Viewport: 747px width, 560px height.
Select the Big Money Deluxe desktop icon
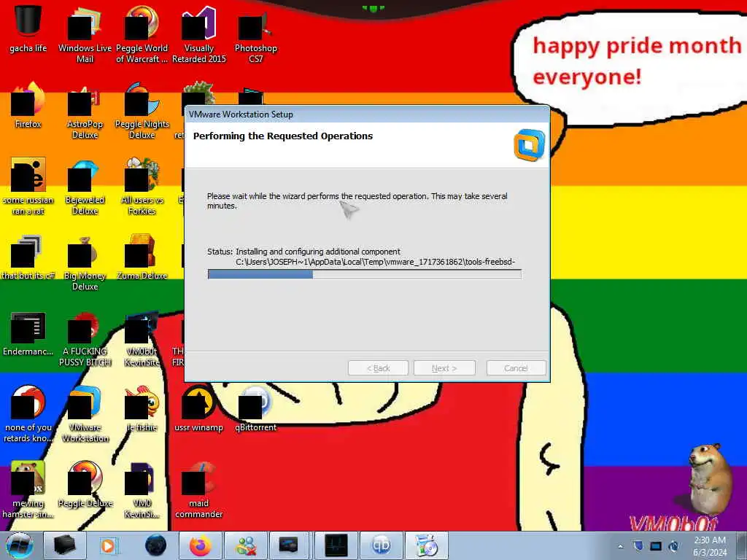click(x=85, y=262)
